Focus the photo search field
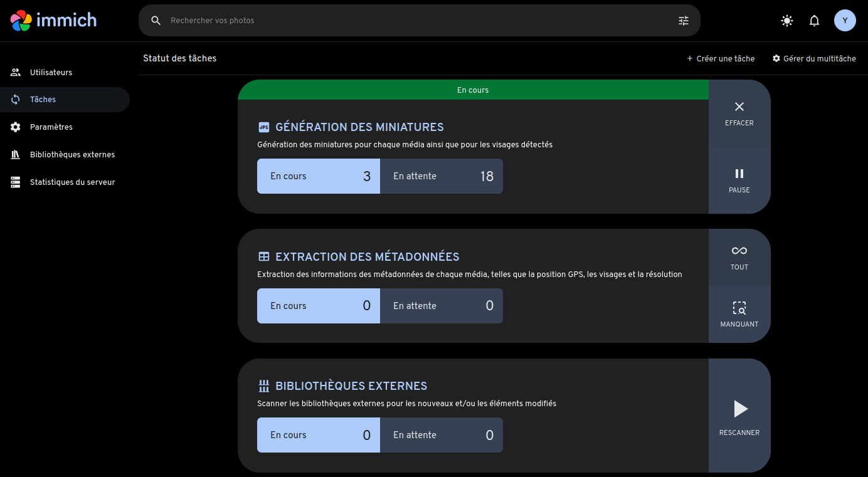 (x=414, y=21)
